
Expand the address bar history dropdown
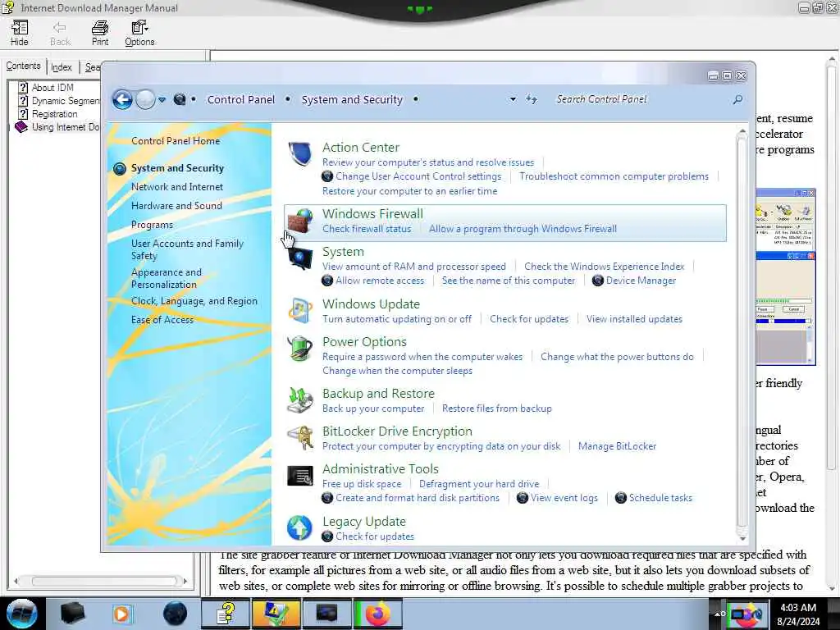coord(513,99)
